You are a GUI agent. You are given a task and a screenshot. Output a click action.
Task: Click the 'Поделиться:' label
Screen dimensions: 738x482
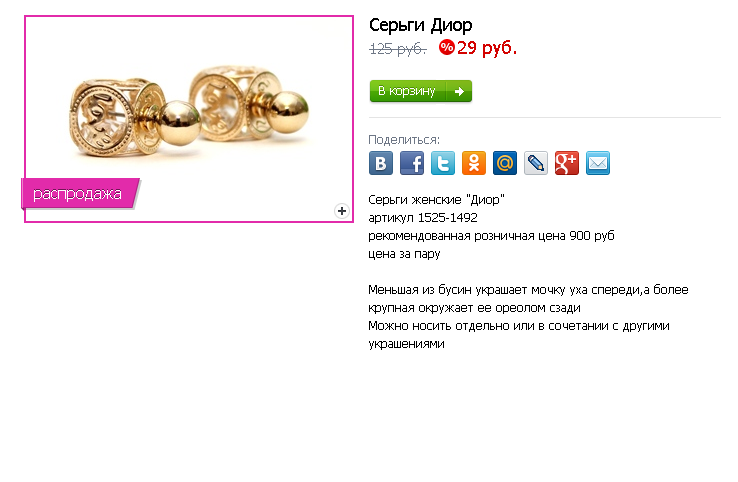(404, 140)
